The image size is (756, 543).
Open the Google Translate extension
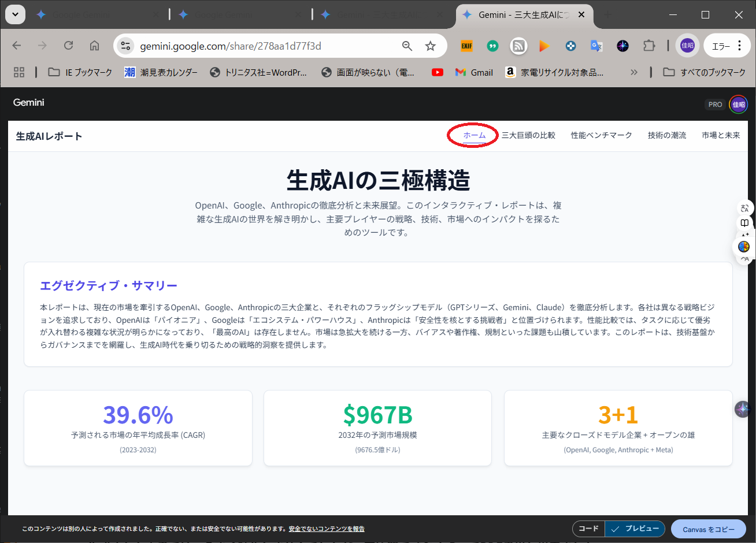pyautogui.click(x=596, y=46)
